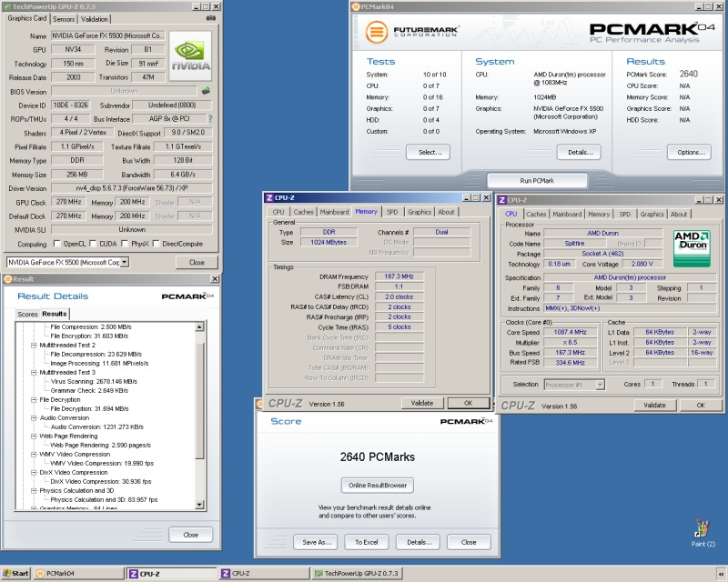This screenshot has height=582, width=728.
Task: Click Select... button under Tests
Action: pyautogui.click(x=428, y=152)
